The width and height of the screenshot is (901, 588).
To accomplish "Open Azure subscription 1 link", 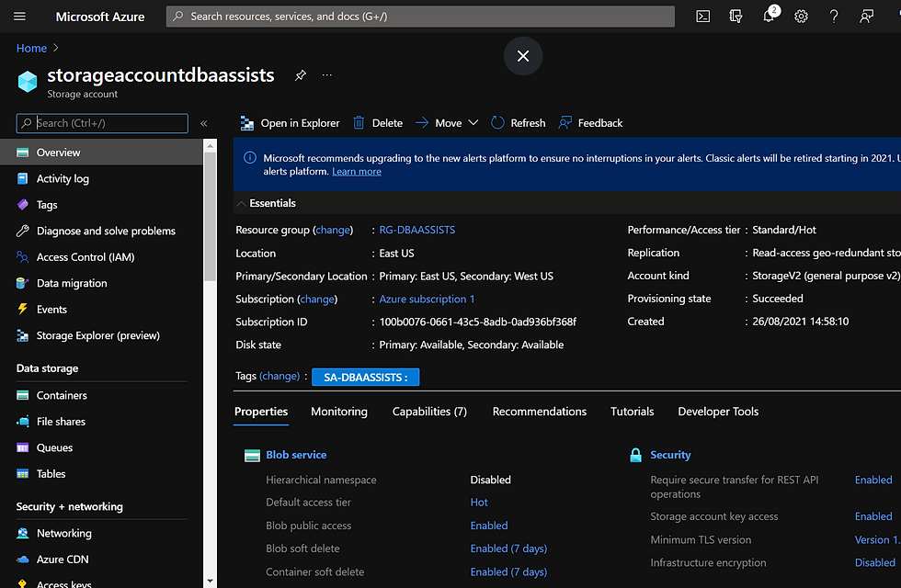I will pyautogui.click(x=427, y=299).
